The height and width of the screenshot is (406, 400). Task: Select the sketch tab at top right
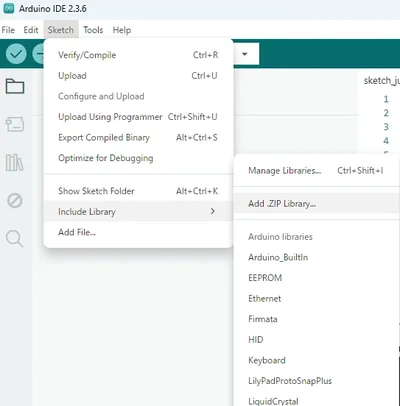pyautogui.click(x=382, y=81)
